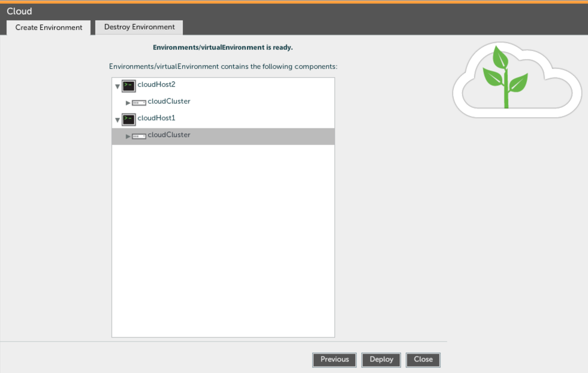Click the cloud plant logo
Screen dimensions: 588x373
pyautogui.click(x=517, y=80)
